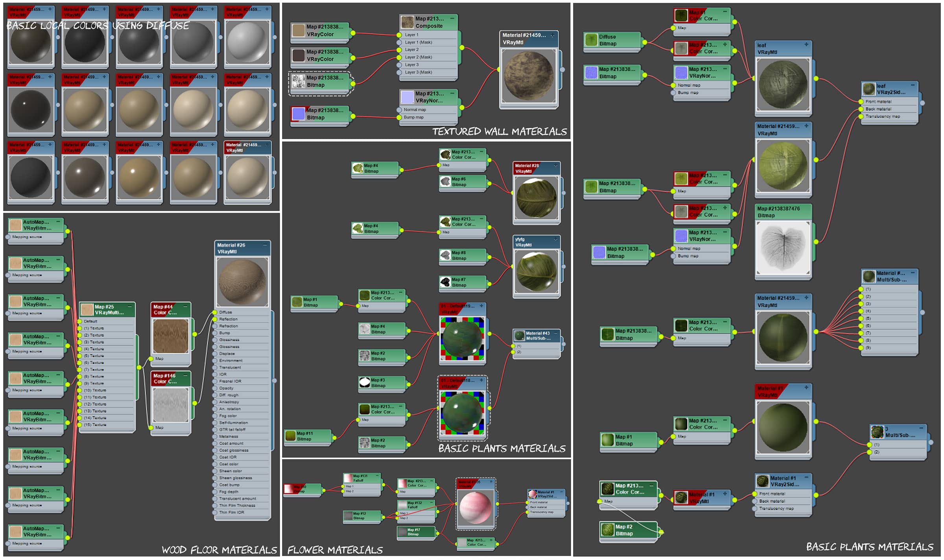Click the Map #11 Bitmap node icon
The width and height of the screenshot is (944, 560).
[x=290, y=436]
